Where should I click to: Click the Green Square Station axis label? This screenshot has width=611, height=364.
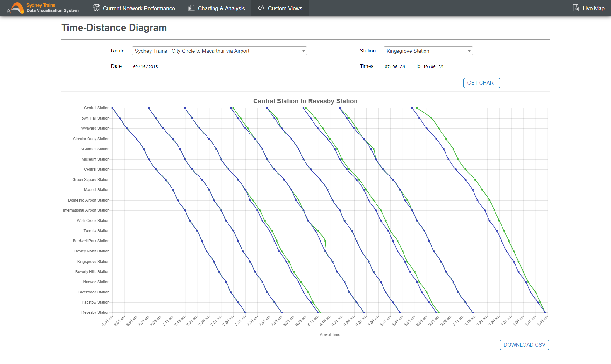coord(91,180)
